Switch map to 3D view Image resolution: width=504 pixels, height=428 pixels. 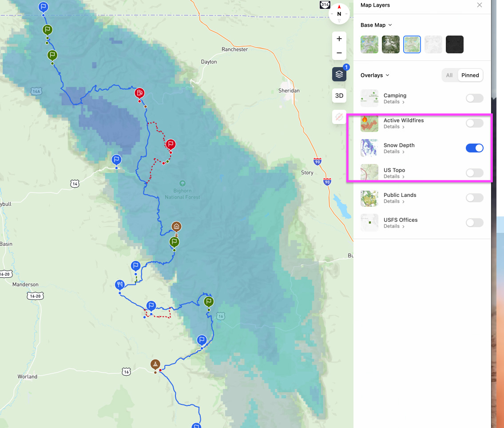[x=339, y=96]
